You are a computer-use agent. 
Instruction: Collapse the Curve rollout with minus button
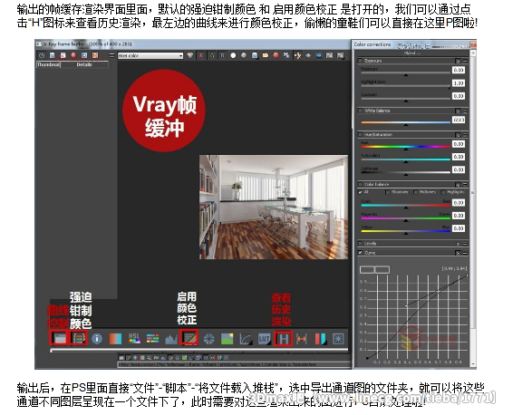465,253
